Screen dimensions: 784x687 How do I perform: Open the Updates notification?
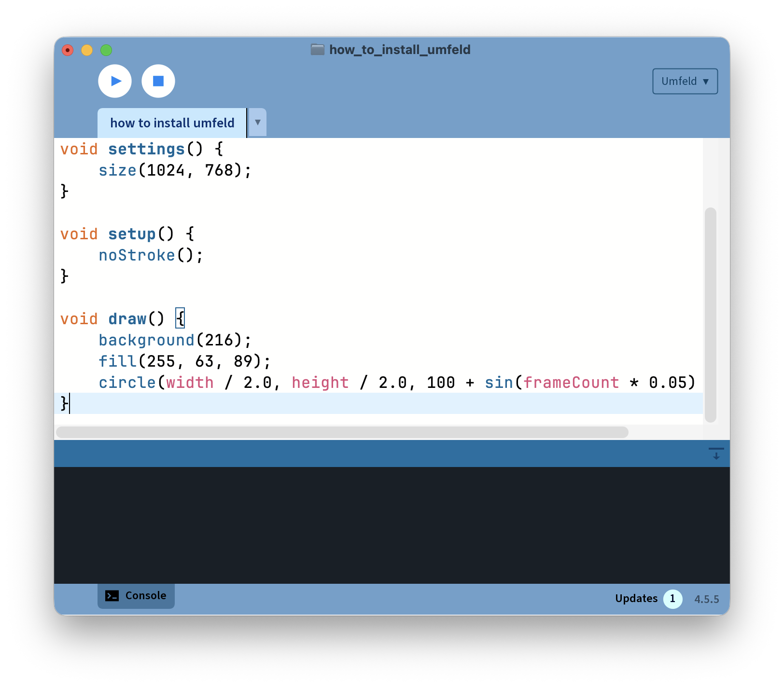pos(636,599)
